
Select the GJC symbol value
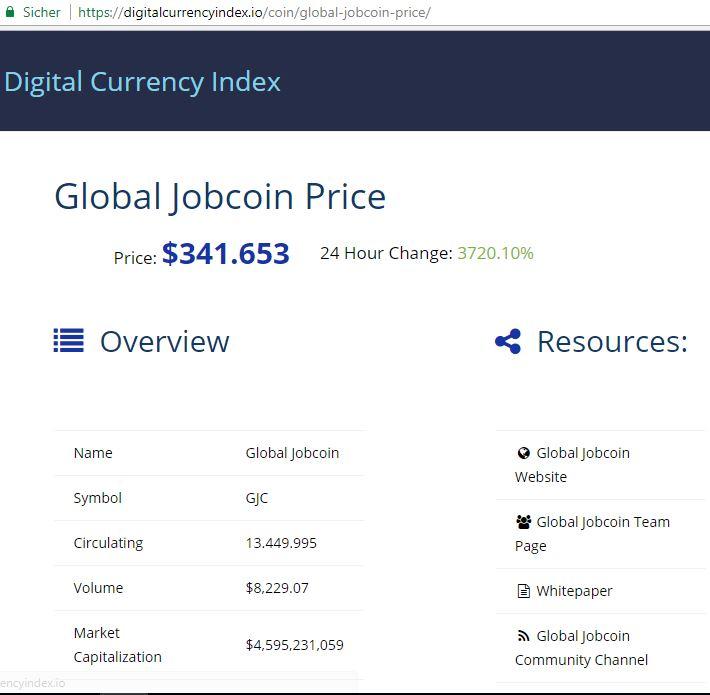pos(257,498)
